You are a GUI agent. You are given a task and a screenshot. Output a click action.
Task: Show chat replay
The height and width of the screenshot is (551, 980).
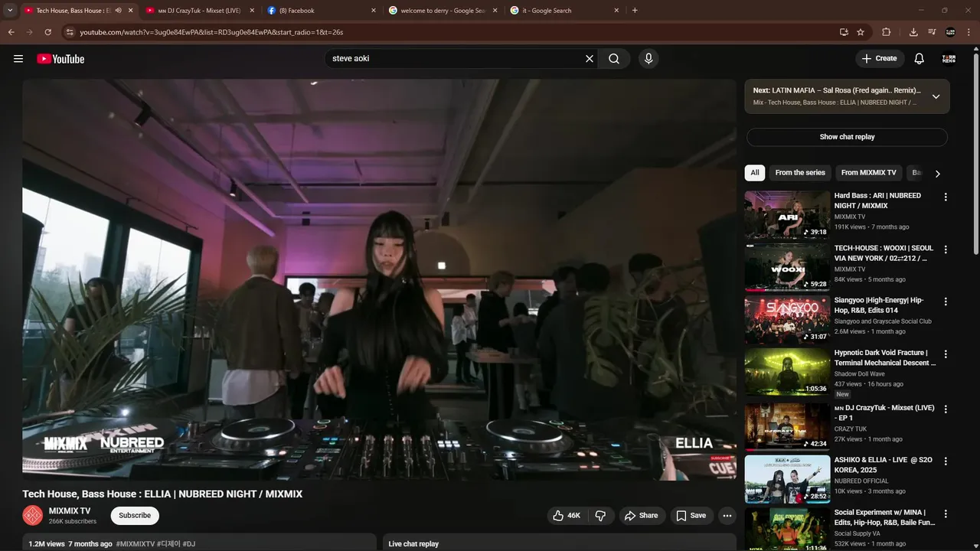click(847, 137)
